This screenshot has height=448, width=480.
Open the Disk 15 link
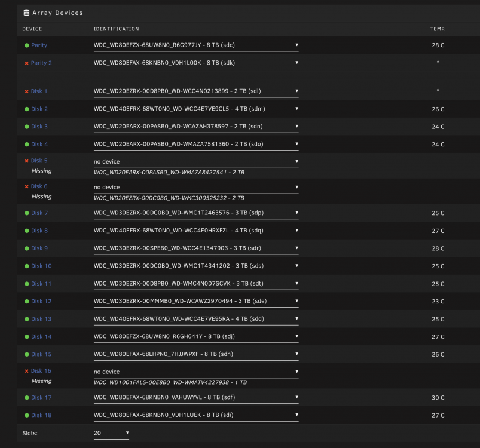tap(41, 354)
